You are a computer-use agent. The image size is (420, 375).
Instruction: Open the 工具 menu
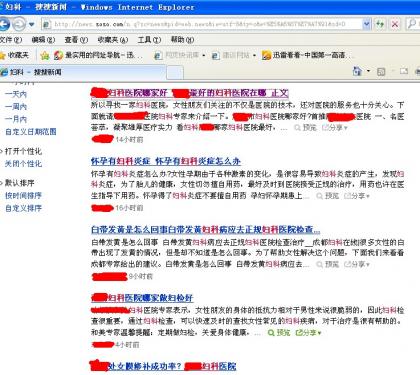tap(149, 40)
